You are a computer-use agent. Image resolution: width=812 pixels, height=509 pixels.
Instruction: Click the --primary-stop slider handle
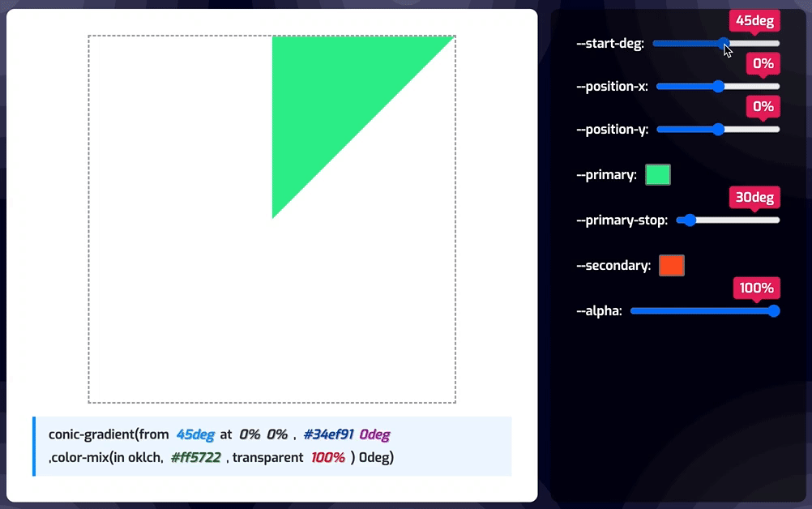click(x=690, y=220)
